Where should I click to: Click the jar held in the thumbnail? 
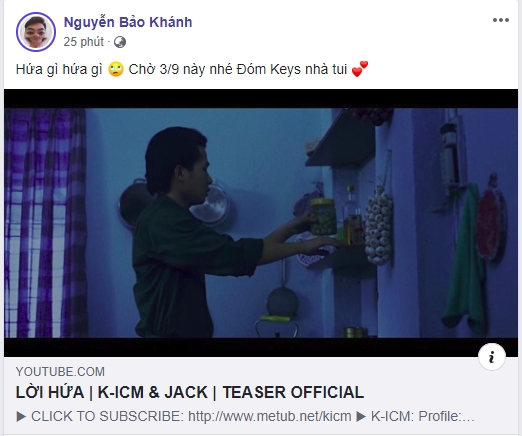[323, 217]
